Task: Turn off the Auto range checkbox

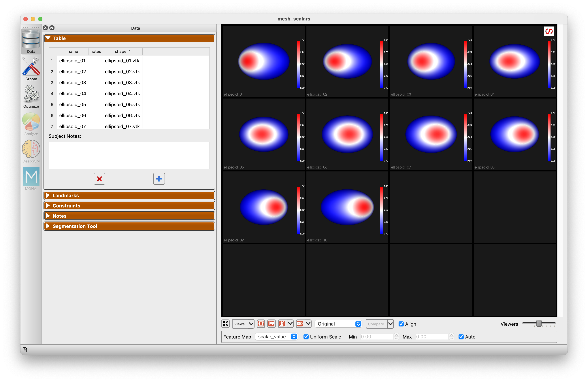Action: point(461,337)
